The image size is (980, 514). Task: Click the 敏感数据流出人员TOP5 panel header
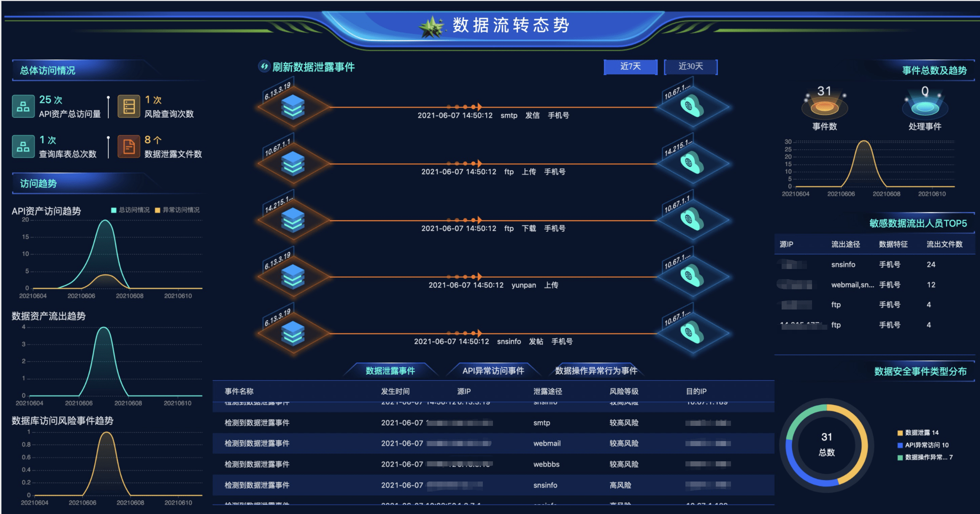pyautogui.click(x=918, y=223)
